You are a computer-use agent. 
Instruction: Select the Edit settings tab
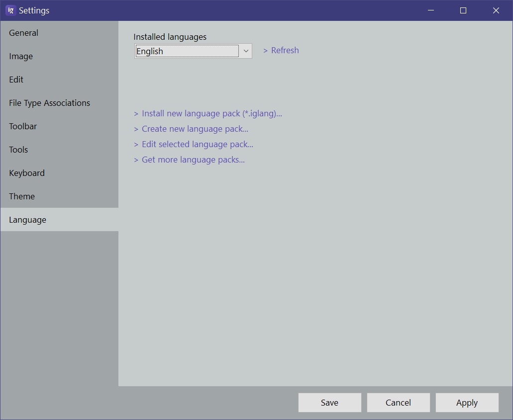coord(59,80)
